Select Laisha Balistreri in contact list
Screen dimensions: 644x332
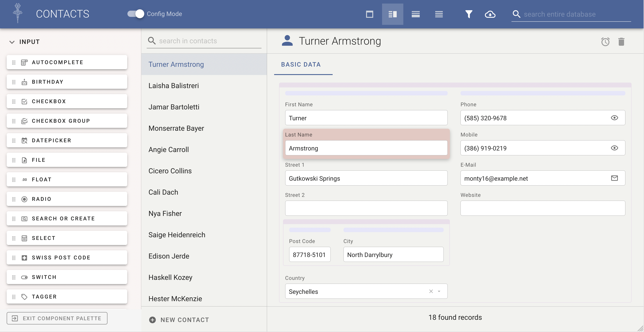pyautogui.click(x=174, y=86)
